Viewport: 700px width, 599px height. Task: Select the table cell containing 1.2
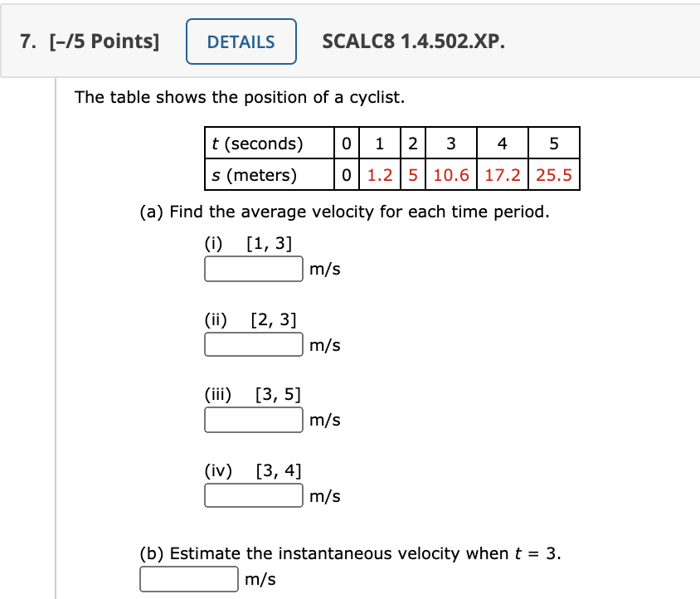(x=379, y=175)
